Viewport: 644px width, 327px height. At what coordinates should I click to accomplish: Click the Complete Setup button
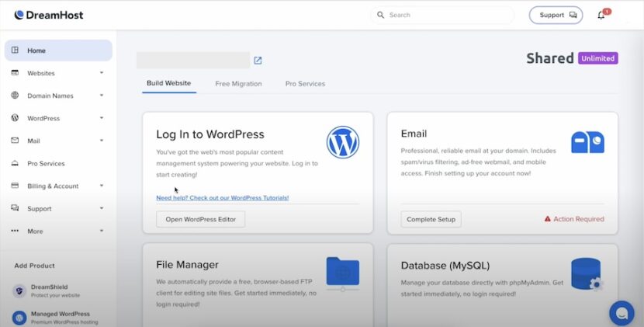431,219
